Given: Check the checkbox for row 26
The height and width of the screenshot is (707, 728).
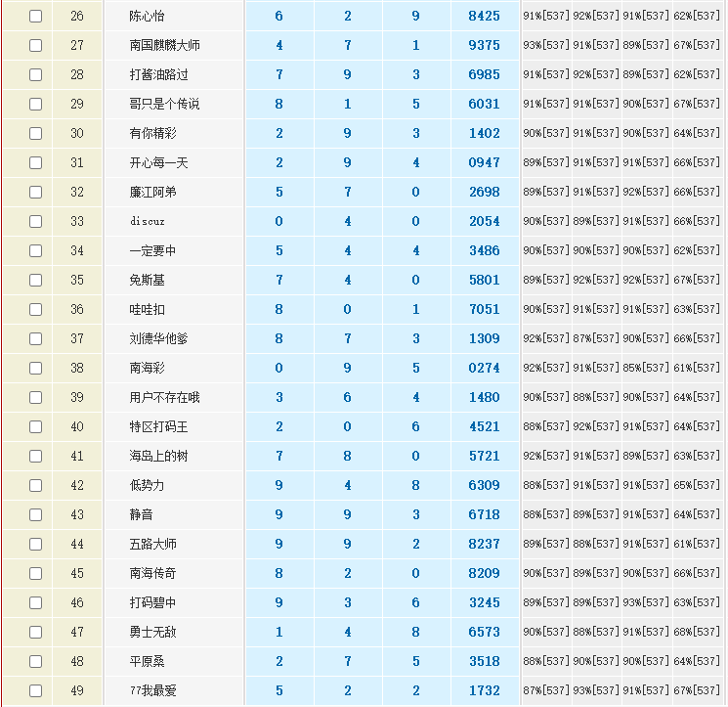Looking at the screenshot, I should (x=35, y=16).
